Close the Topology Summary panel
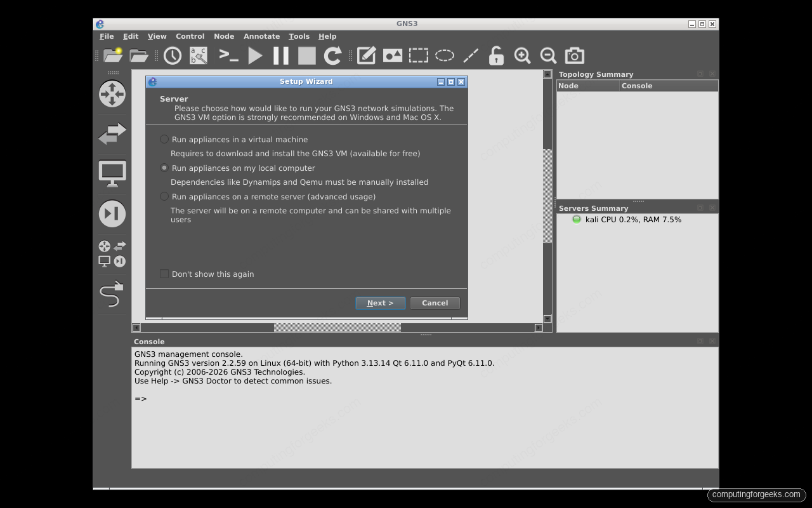The image size is (812, 508). 712,74
